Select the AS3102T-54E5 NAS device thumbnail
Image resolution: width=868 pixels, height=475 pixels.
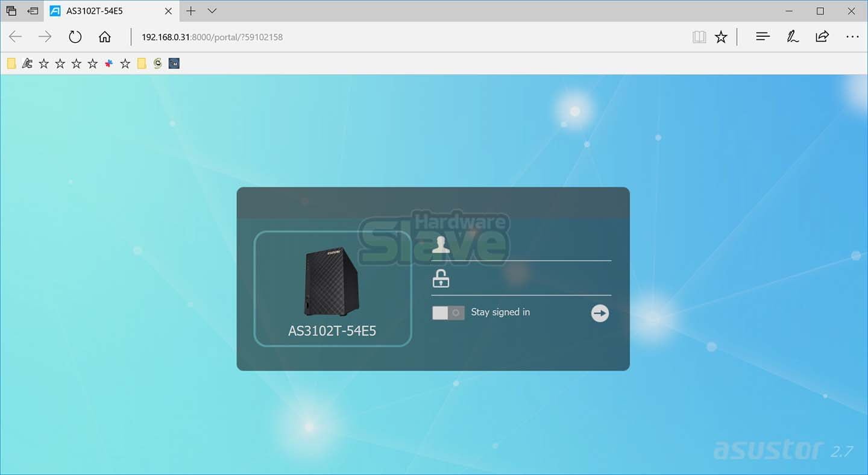click(x=333, y=289)
